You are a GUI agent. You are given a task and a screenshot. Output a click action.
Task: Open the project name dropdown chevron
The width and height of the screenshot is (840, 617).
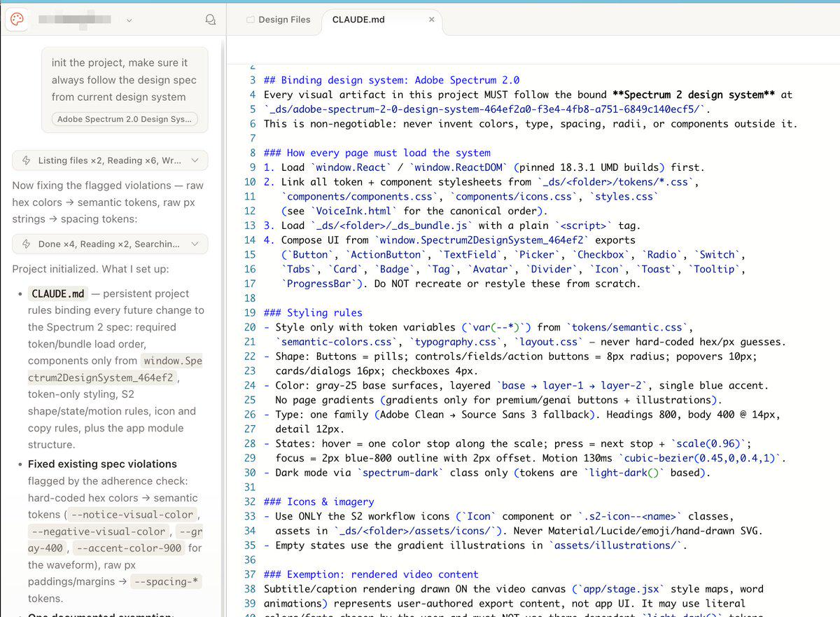click(x=129, y=21)
